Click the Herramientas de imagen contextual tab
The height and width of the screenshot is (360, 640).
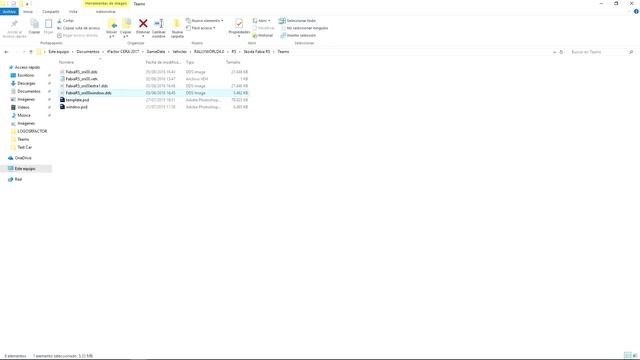point(106,4)
